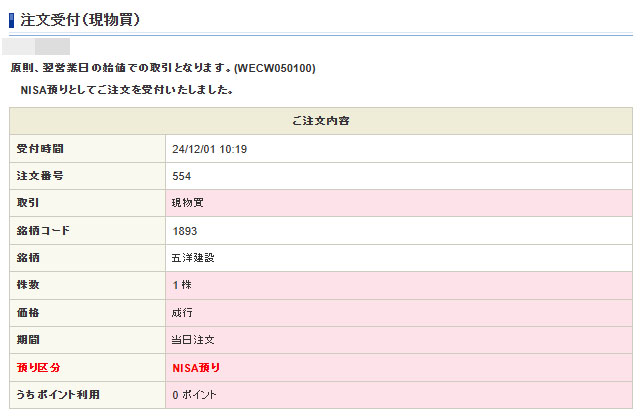
Task: Click the ご注文内容 table header
Action: pos(321,121)
